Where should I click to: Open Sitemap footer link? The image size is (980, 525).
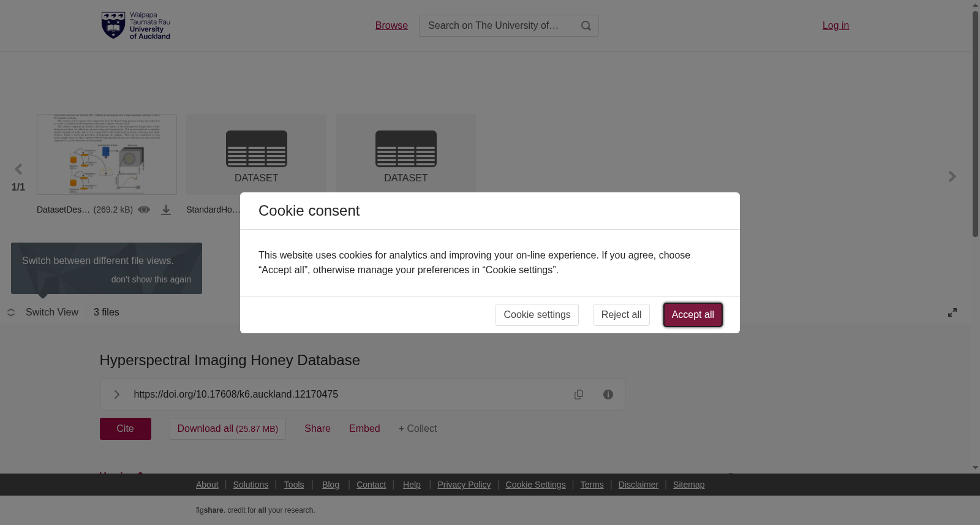(688, 485)
